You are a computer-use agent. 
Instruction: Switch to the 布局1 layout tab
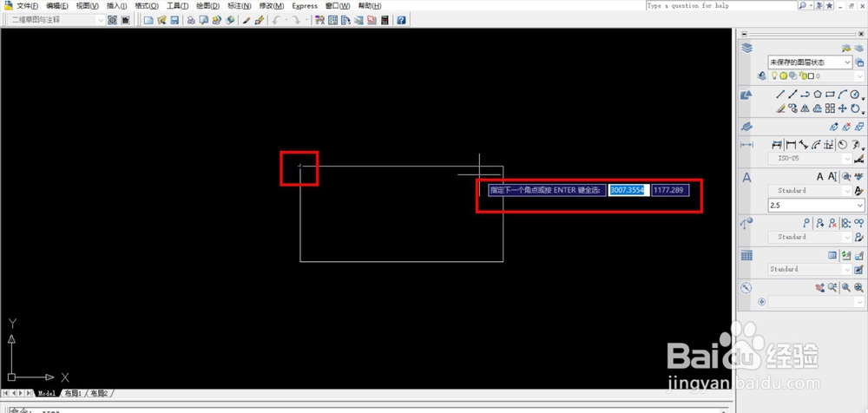[73, 393]
